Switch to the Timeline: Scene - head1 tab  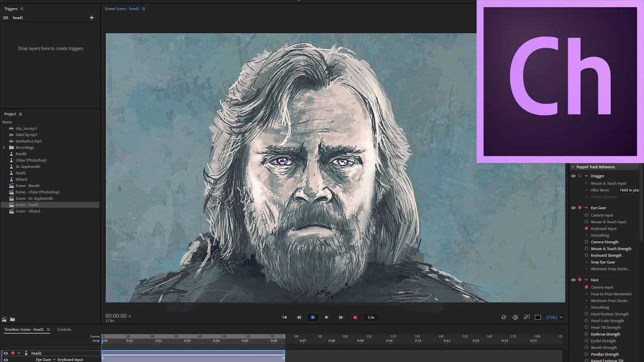[x=24, y=329]
